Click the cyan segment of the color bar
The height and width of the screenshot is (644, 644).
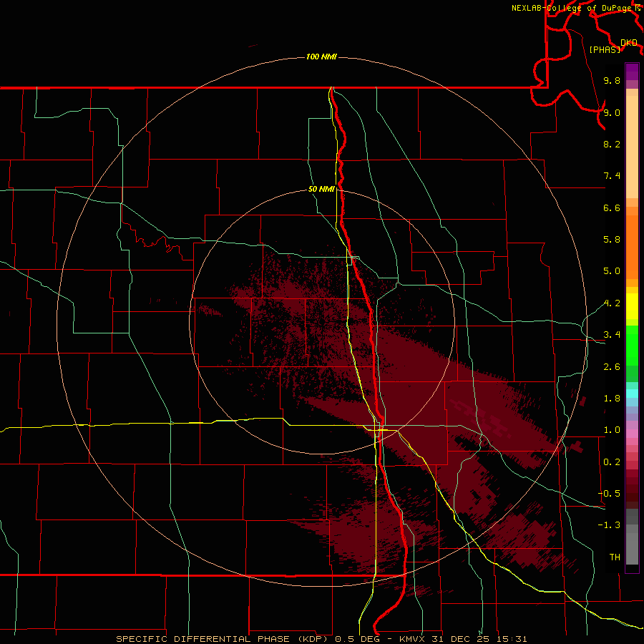coord(632,394)
